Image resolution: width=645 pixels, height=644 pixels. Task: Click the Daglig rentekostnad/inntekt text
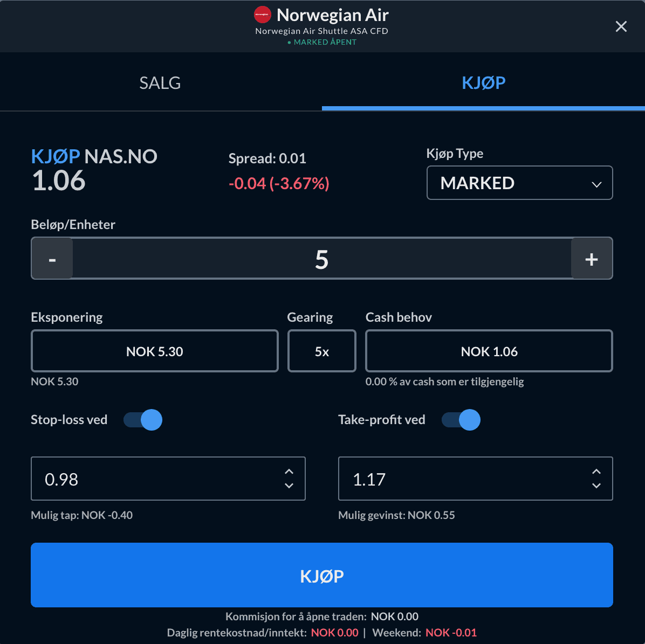[x=237, y=633]
